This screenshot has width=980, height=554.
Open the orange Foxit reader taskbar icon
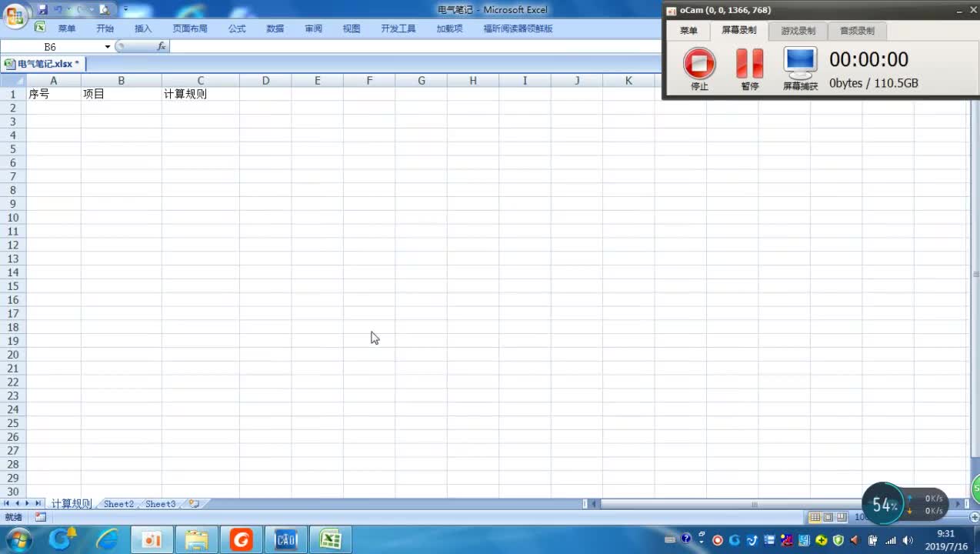coord(242,540)
